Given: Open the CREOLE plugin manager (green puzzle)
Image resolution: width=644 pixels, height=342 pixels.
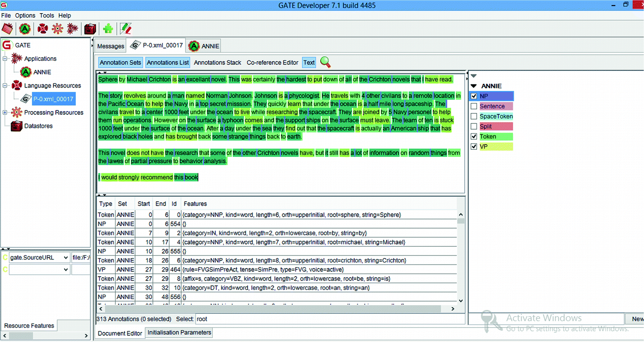Looking at the screenshot, I should (x=108, y=29).
